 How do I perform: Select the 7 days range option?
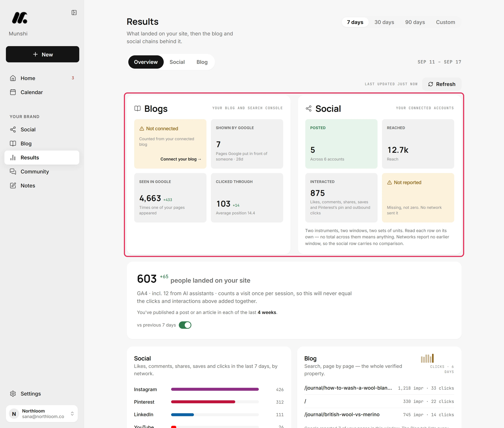point(355,22)
